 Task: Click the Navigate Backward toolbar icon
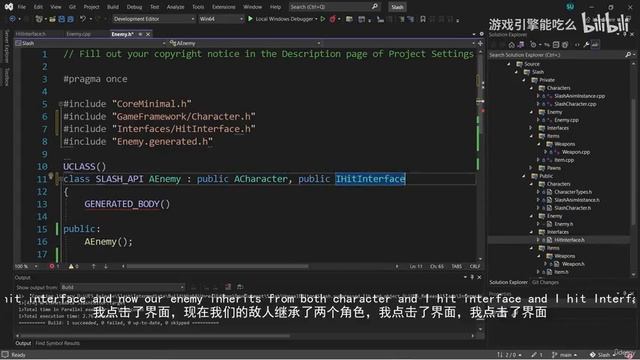(x=12, y=19)
